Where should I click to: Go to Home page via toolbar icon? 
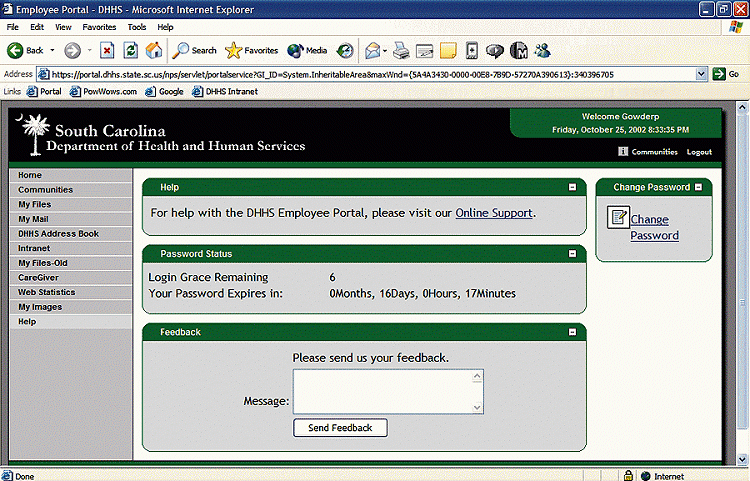(x=154, y=50)
